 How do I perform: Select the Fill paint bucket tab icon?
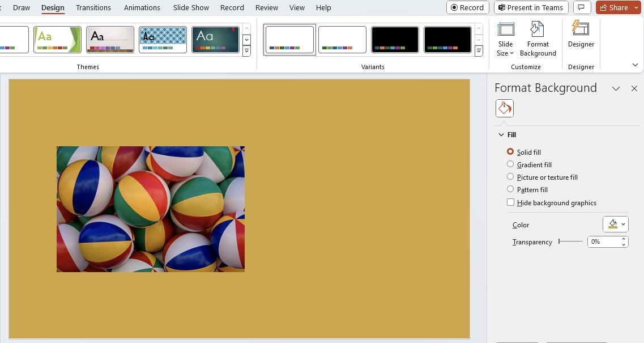click(504, 108)
